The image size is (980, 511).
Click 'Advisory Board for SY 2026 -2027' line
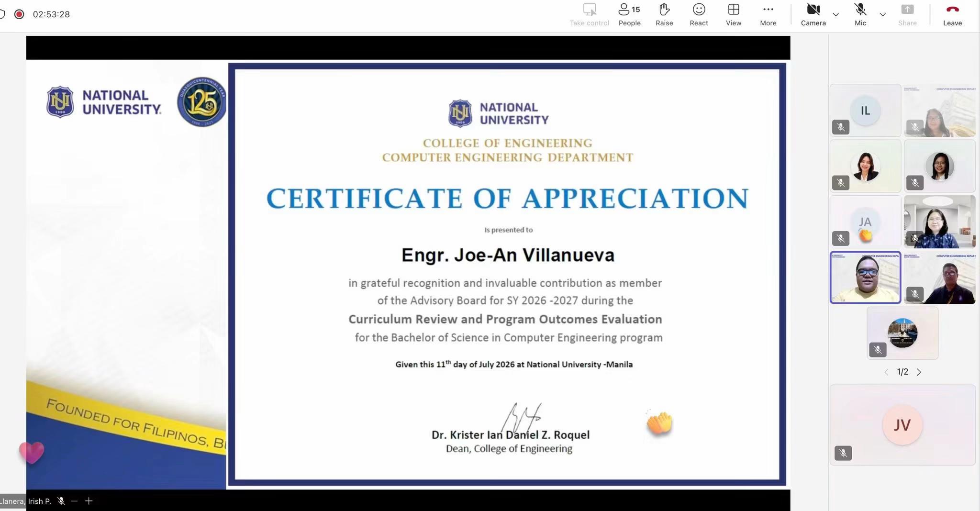(x=505, y=300)
